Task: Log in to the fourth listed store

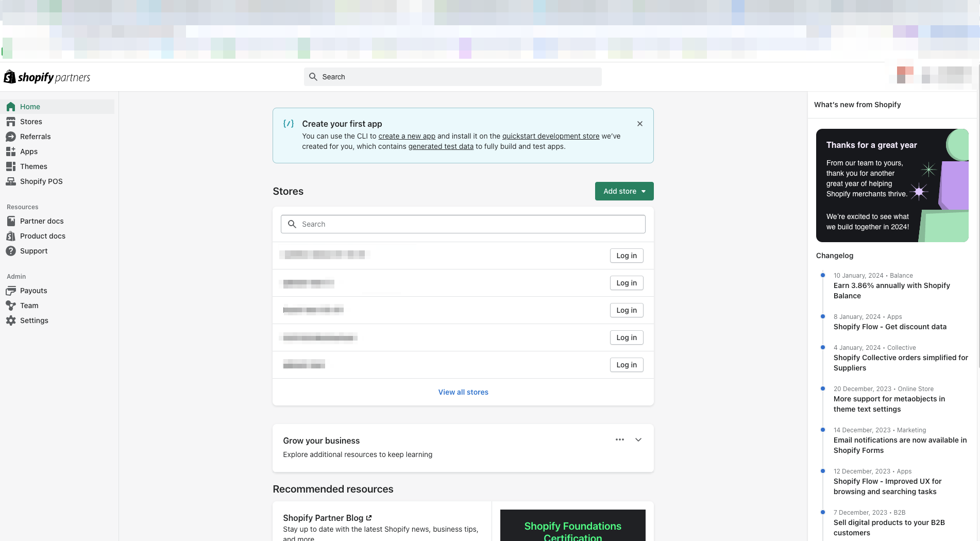Action: point(627,337)
